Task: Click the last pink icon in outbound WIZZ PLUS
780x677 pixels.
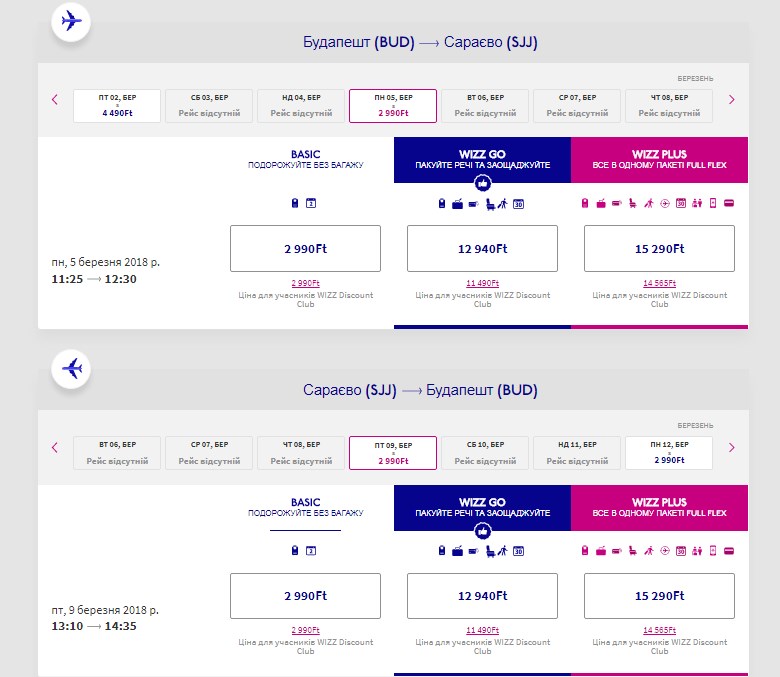Action: 728,204
